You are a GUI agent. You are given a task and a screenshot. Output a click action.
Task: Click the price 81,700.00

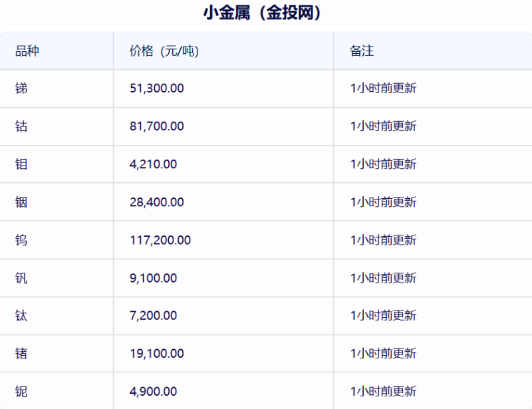click(x=157, y=126)
